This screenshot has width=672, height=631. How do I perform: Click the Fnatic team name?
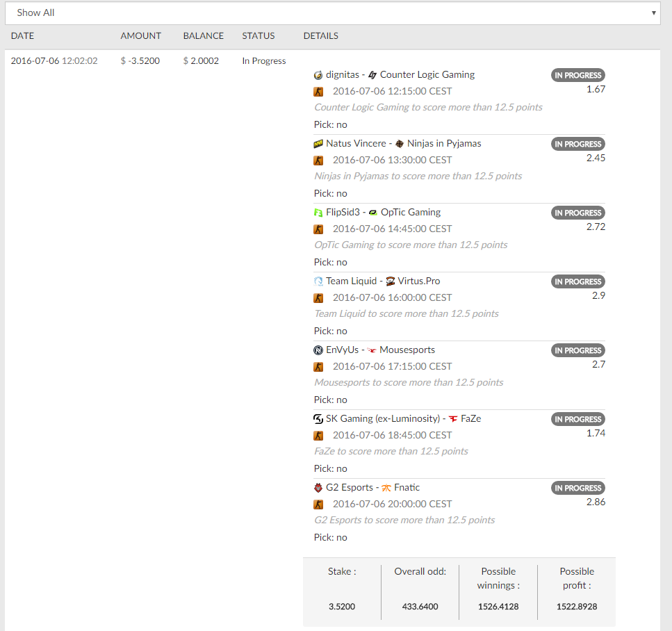[x=407, y=487]
